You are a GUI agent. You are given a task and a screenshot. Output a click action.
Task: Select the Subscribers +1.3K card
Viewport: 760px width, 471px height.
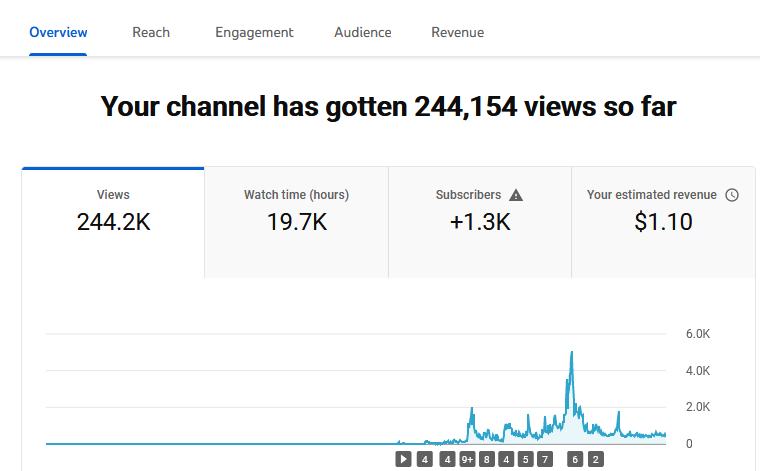[480, 222]
